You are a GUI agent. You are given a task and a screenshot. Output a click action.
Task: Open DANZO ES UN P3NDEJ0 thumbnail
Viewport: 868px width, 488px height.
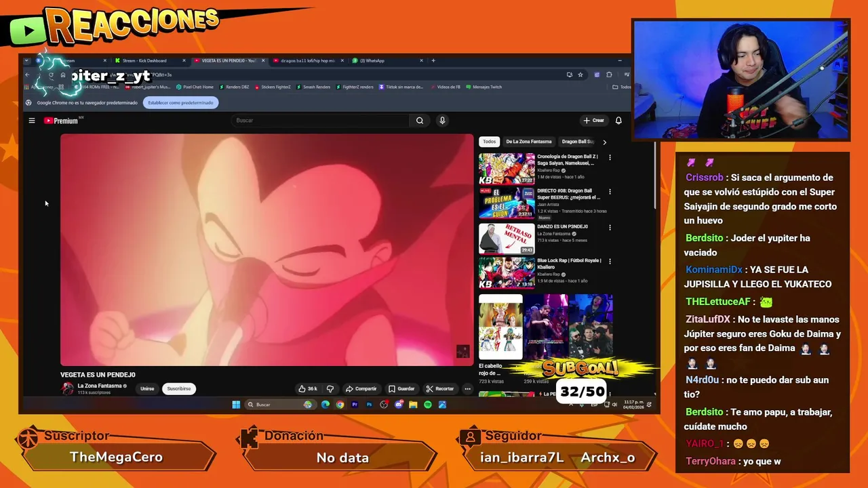(x=507, y=239)
